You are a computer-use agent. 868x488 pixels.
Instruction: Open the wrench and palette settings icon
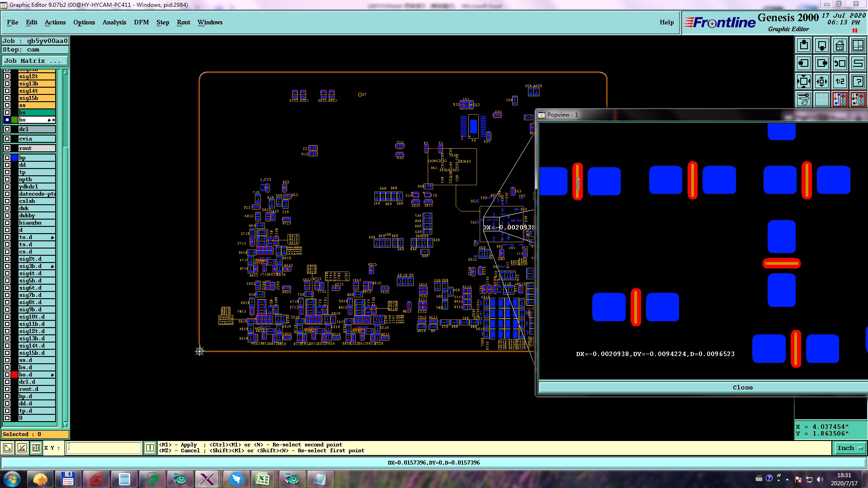tap(804, 99)
